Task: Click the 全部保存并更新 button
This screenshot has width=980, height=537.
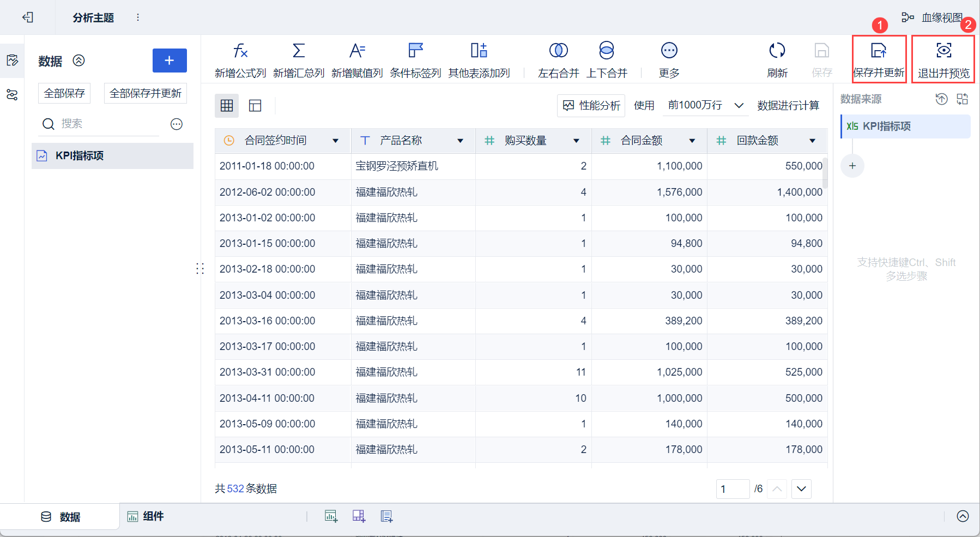Action: click(145, 93)
